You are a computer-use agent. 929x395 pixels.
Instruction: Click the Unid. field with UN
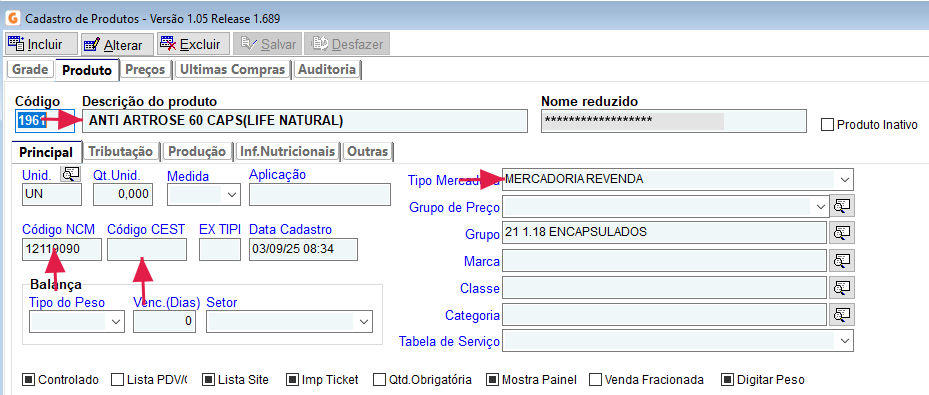52,194
